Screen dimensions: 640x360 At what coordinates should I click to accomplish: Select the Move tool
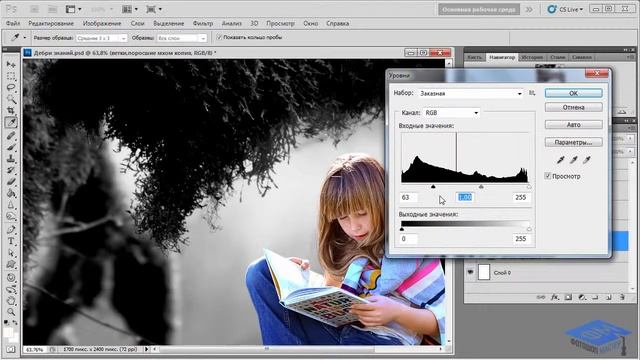coord(11,64)
